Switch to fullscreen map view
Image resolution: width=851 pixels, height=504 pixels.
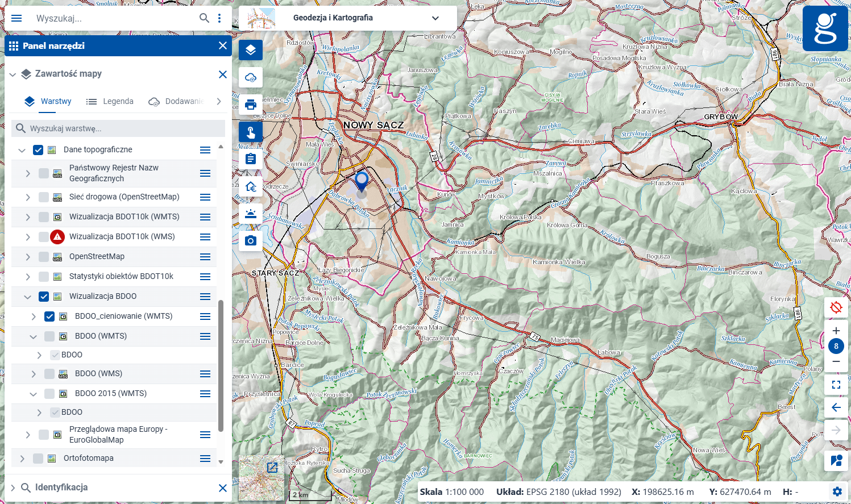(836, 385)
